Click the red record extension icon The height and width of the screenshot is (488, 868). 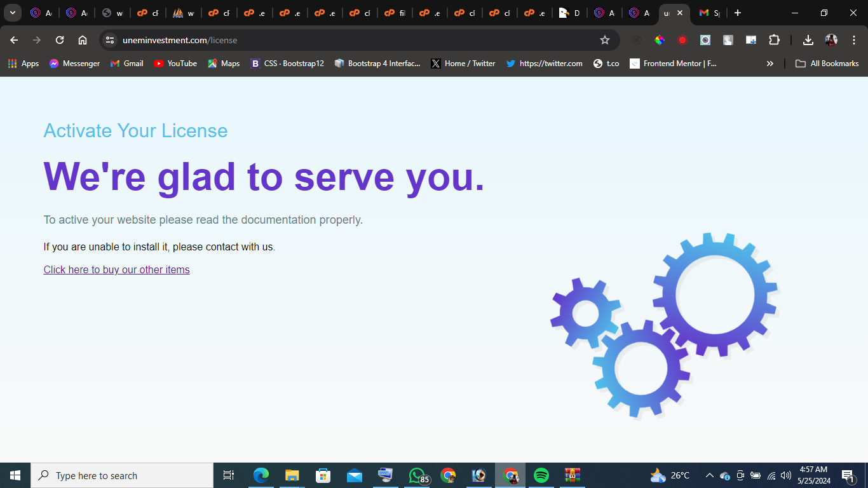click(682, 40)
